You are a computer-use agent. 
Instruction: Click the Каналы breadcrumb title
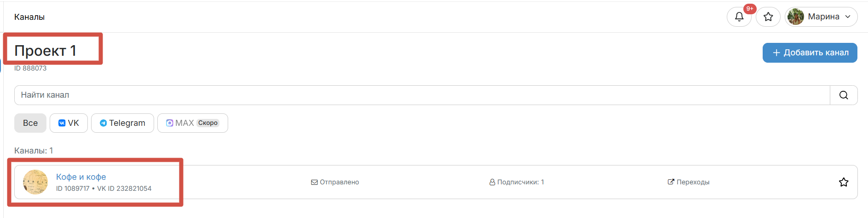point(29,17)
